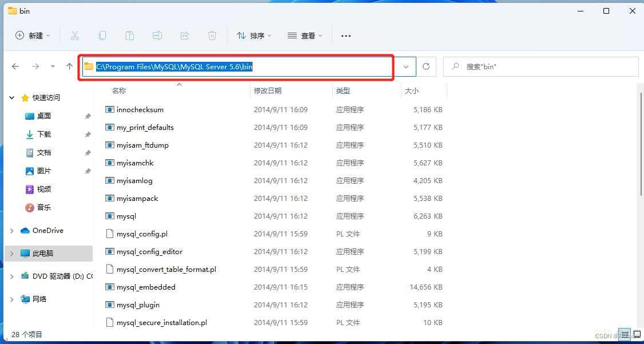This screenshot has width=644, height=344.
Task: Click the myisamchk application icon
Action: 109,163
